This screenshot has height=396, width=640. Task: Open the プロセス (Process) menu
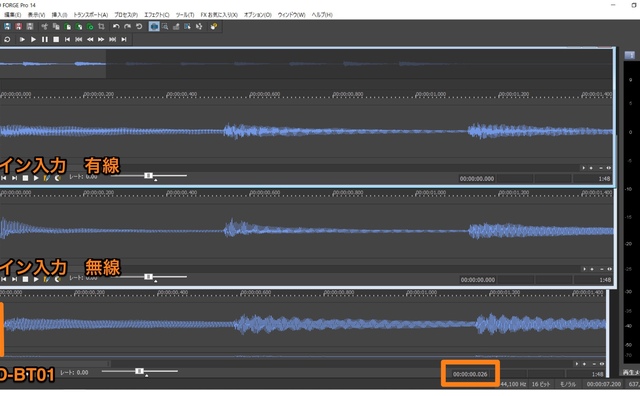[x=126, y=15]
